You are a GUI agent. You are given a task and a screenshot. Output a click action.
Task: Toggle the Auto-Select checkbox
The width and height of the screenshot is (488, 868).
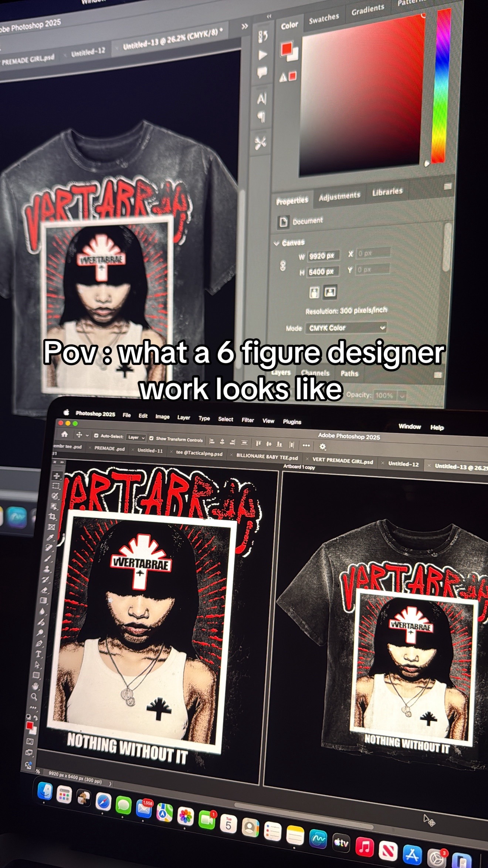[96, 435]
